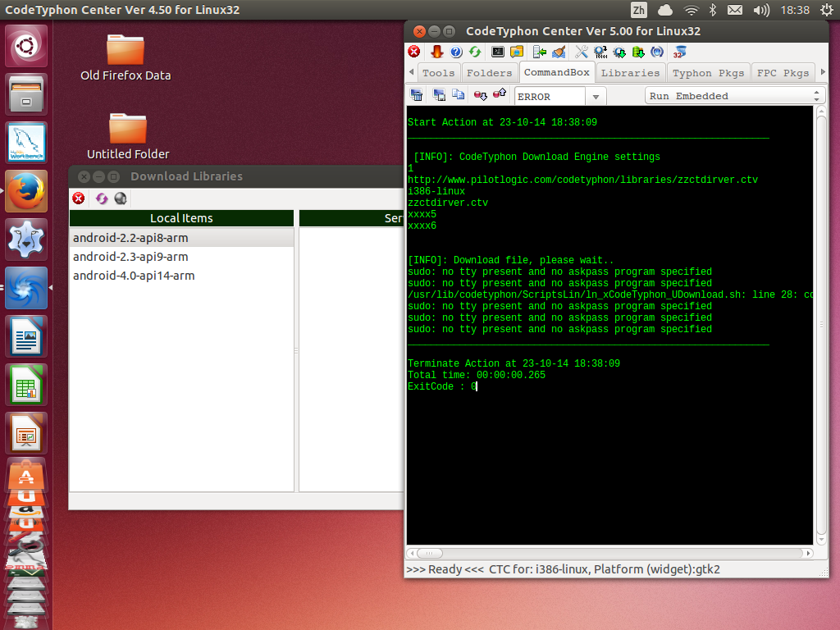
Task: Click the save output monitor icon in CommandBox
Action: point(440,95)
